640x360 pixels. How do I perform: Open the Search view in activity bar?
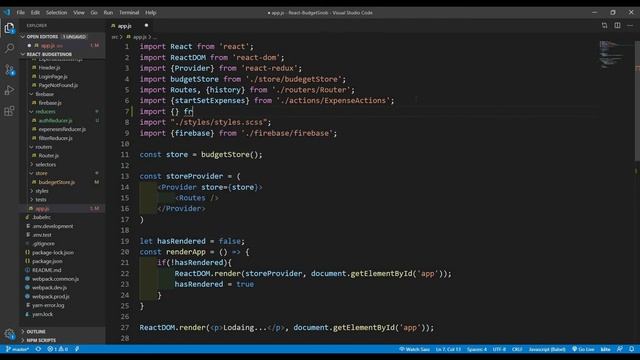click(x=9, y=49)
